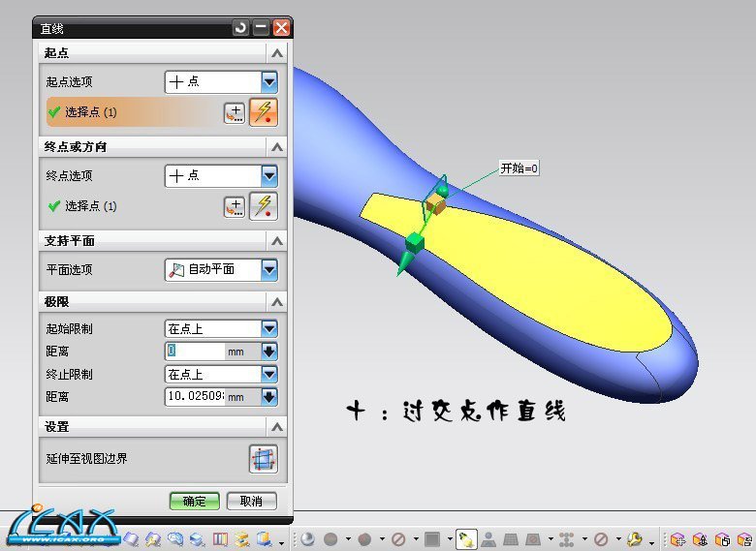Click the grey square face icon in bottom toolbar
Screen dimensions: 756x551
432,538
